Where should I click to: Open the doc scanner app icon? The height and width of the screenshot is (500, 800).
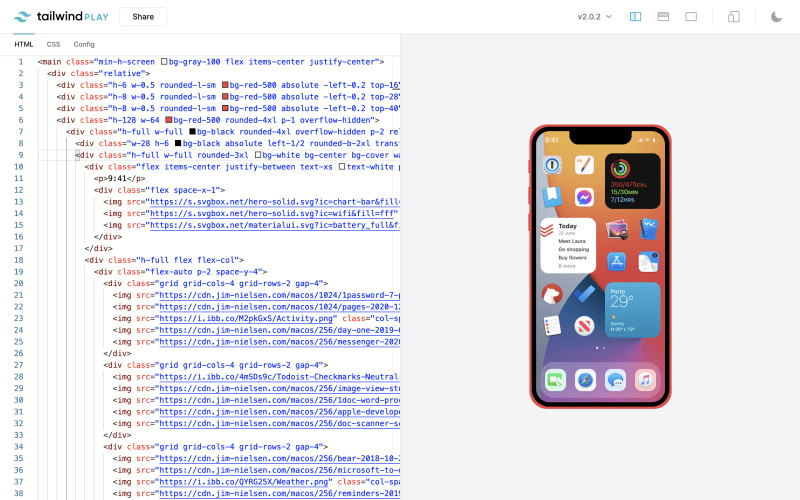pyautogui.click(x=648, y=262)
